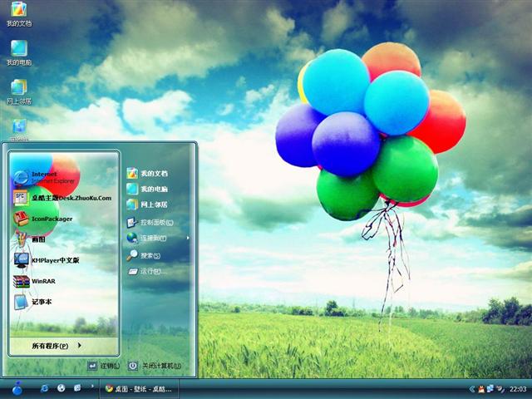Click the 注销(L) log off button

[x=104, y=366]
